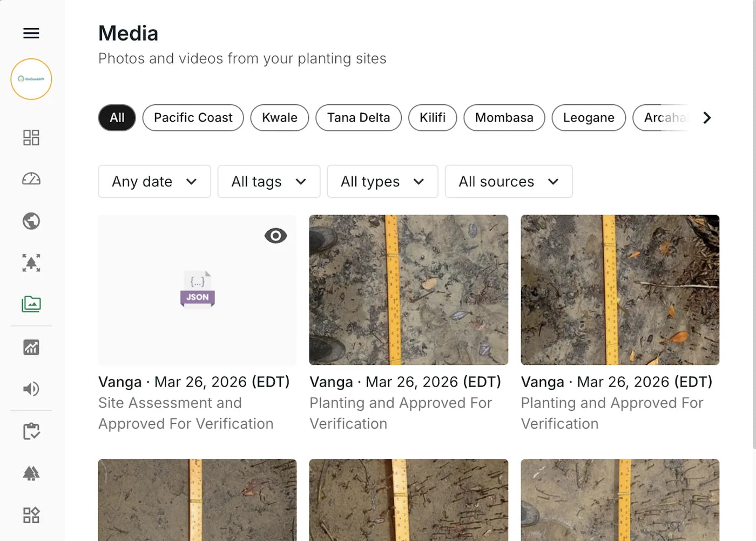Open the dashboard grid icon

point(31,137)
